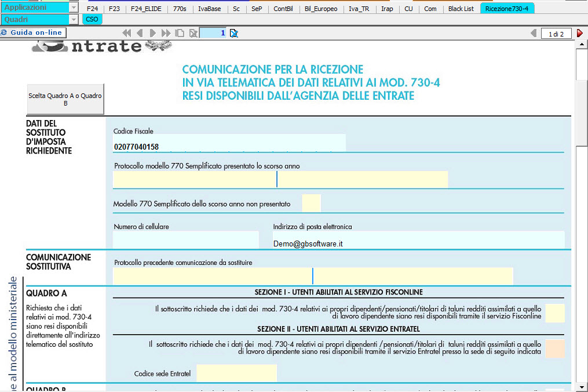Click the Indirizzo di posta elettronica field

click(418, 239)
